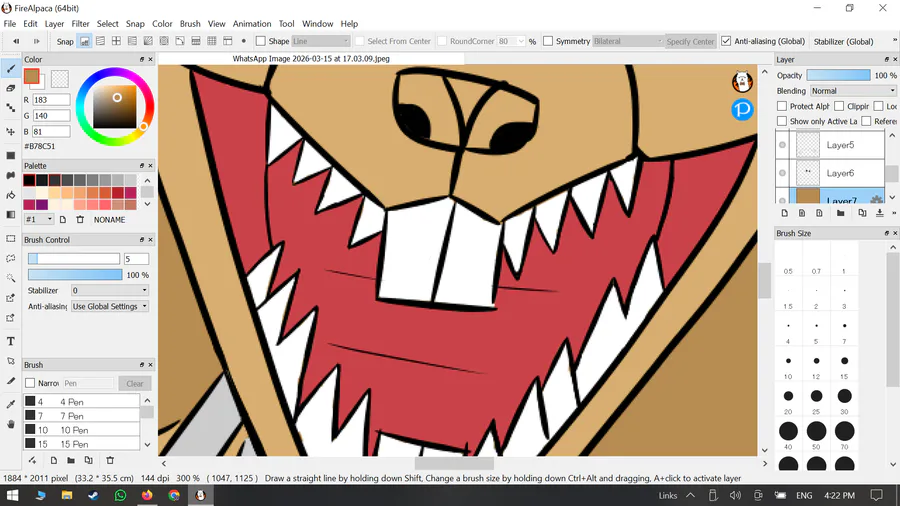Click the Snap label in toolbar
This screenshot has width=900, height=506.
[65, 41]
